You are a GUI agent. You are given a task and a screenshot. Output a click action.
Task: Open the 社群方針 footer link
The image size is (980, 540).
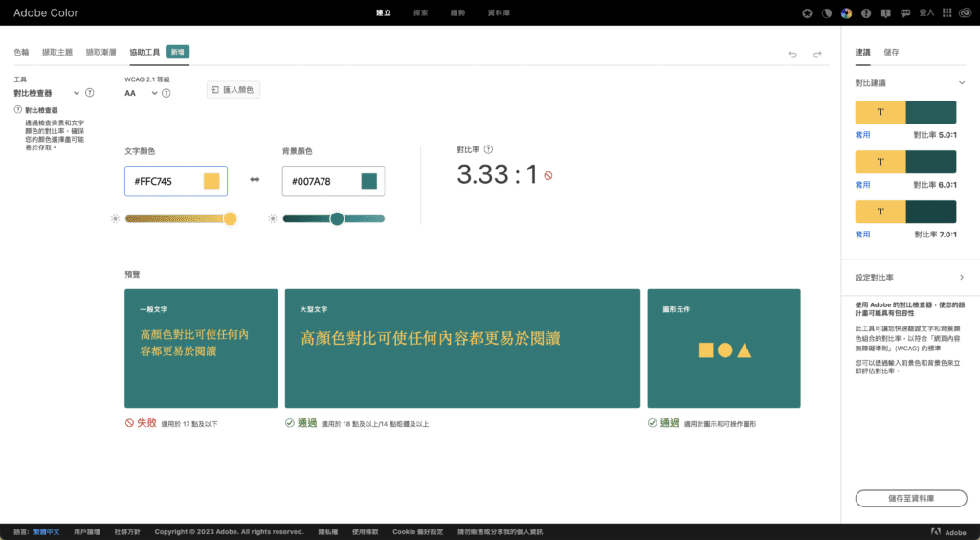coord(127,532)
